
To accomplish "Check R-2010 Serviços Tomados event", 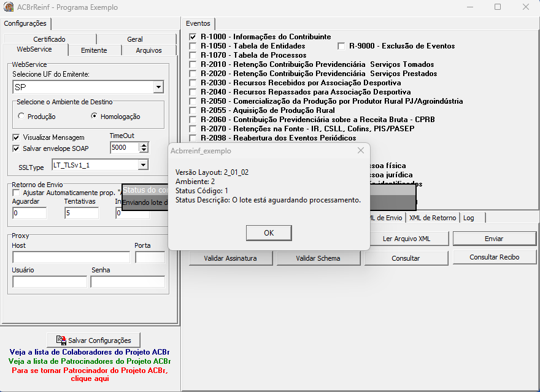I will pos(193,64).
